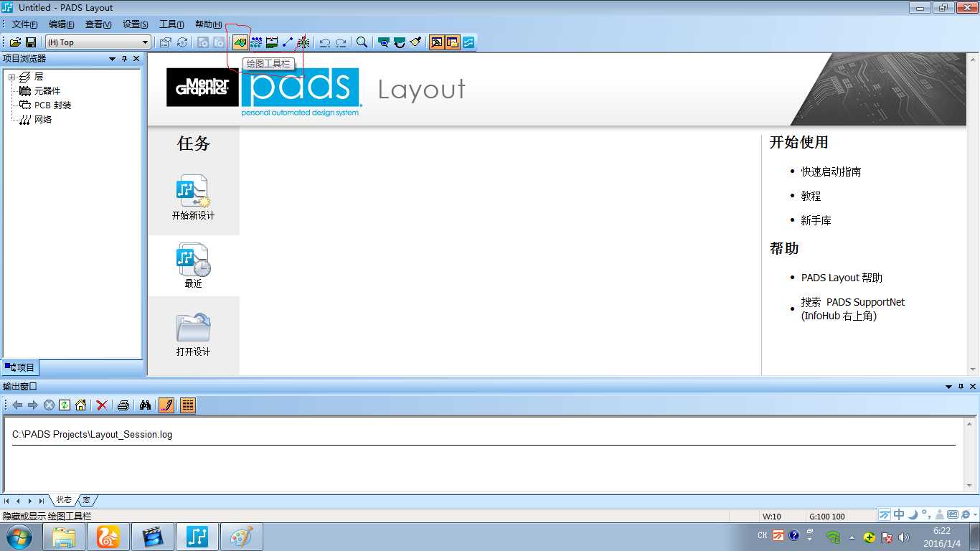980x551 pixels.
Task: Click the Properties toolbar icon
Action: (x=166, y=42)
